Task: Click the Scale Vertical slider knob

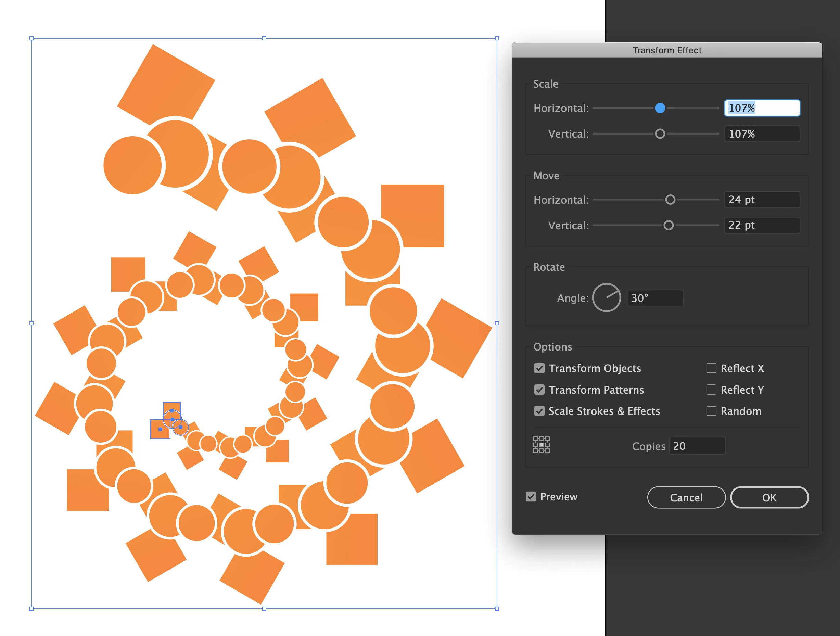Action: [660, 133]
